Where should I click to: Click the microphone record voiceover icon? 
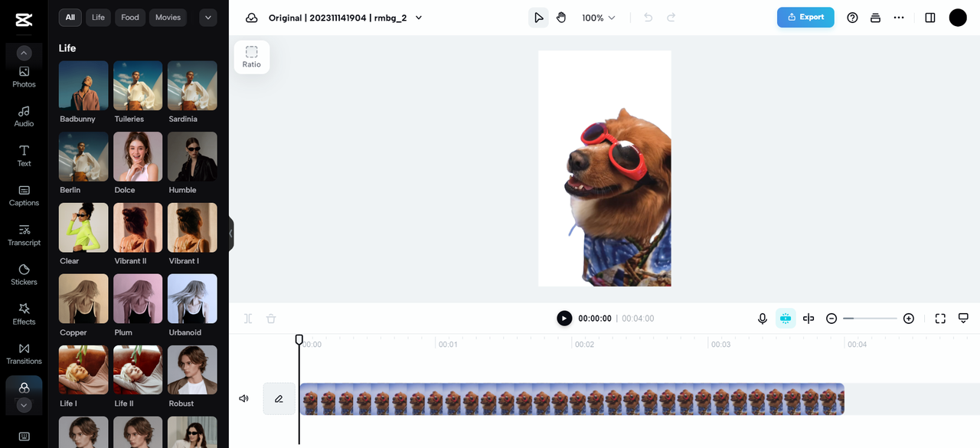point(763,319)
